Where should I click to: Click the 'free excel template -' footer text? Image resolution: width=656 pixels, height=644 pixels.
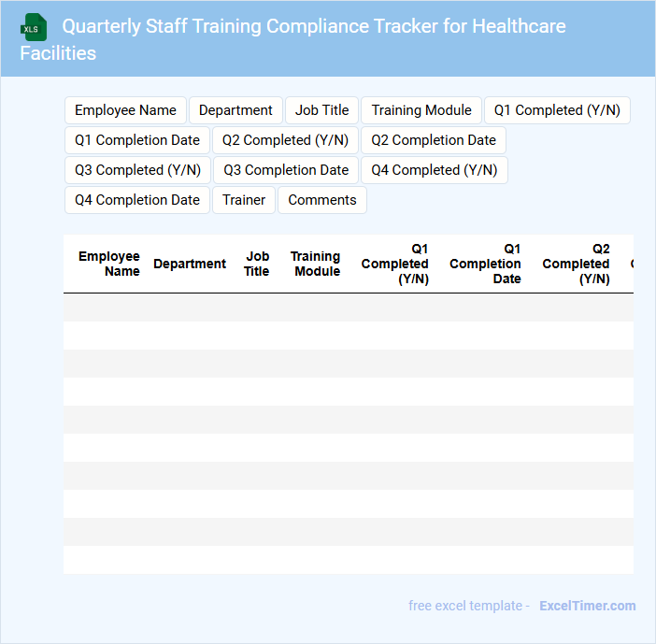469,606
